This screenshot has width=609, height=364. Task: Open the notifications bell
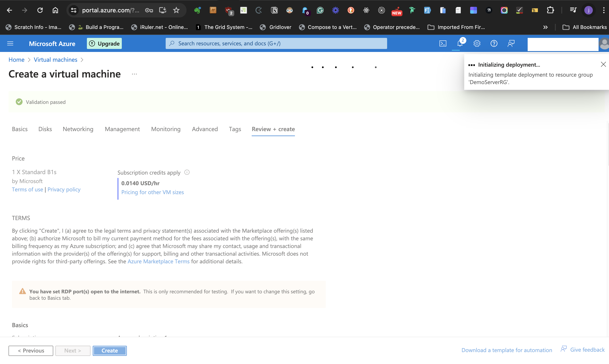pos(460,43)
